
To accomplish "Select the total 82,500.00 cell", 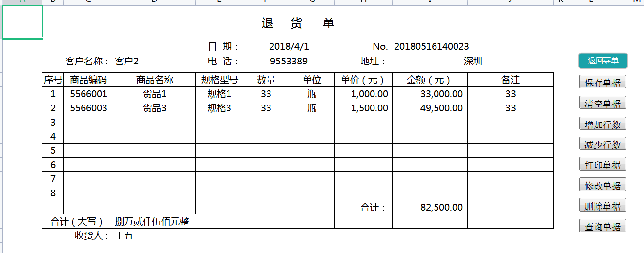I will pos(430,207).
